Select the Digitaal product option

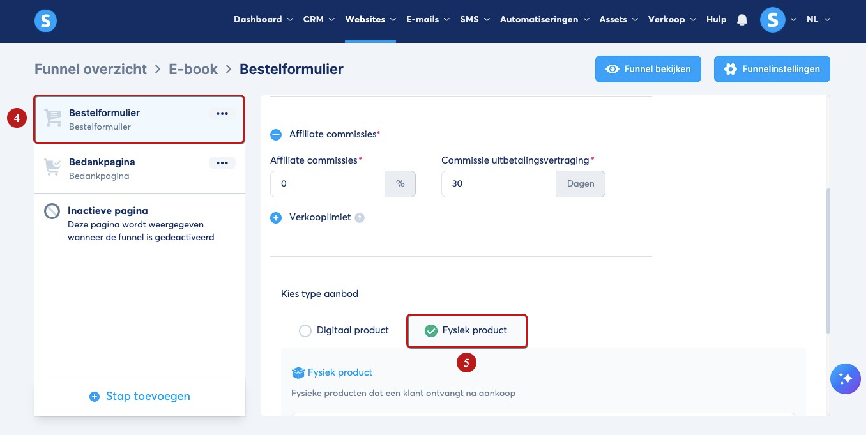click(x=344, y=331)
